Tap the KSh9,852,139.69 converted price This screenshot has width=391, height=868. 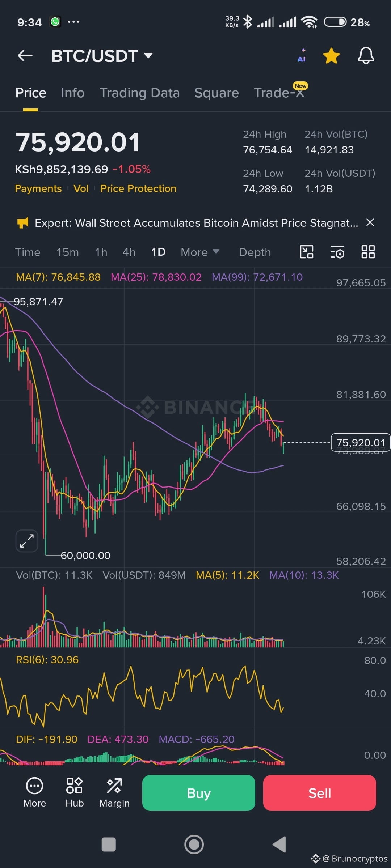click(x=62, y=169)
